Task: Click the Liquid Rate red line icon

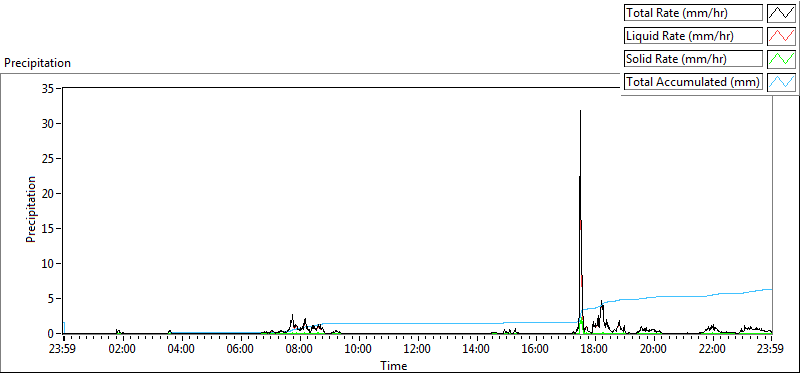Action: click(x=781, y=36)
